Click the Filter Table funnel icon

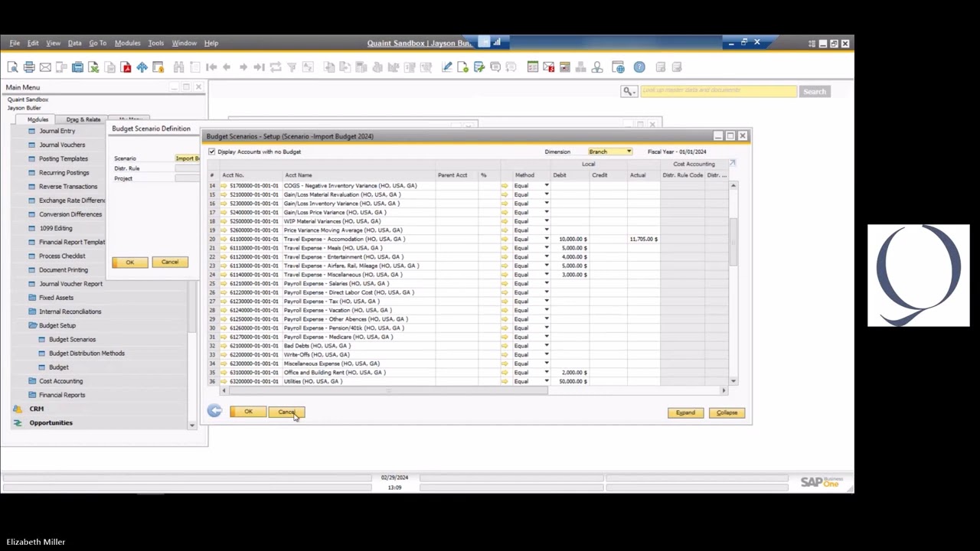[292, 67]
